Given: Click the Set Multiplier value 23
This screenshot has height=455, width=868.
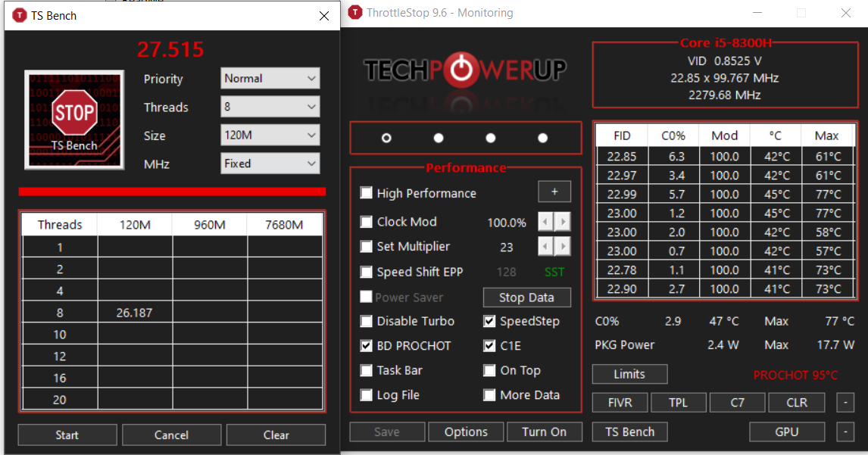Looking at the screenshot, I should click(x=507, y=247).
